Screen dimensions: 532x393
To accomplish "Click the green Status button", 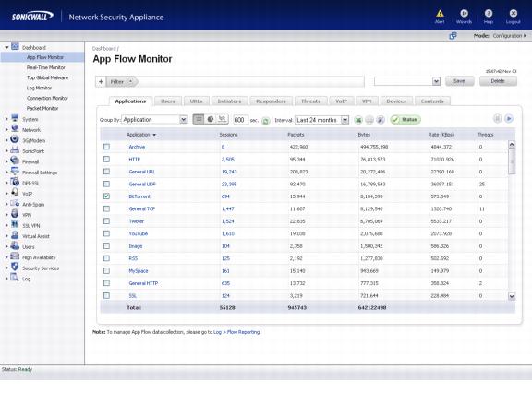I will (x=405, y=120).
